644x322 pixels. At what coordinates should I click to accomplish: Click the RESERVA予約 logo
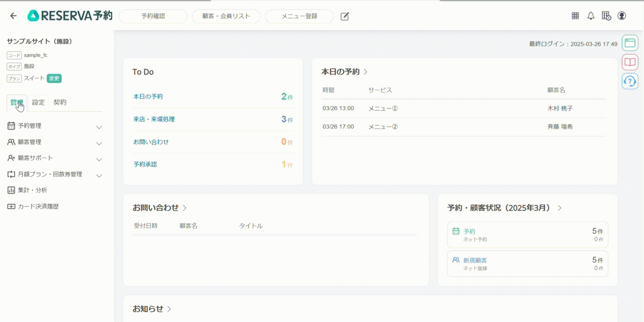tap(70, 16)
